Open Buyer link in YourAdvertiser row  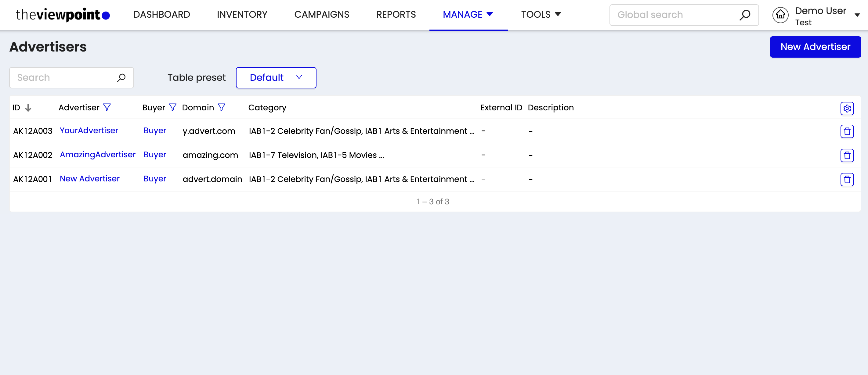point(155,130)
